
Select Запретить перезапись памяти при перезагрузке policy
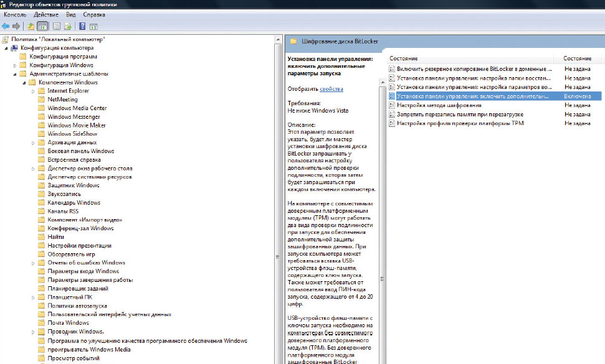point(460,114)
